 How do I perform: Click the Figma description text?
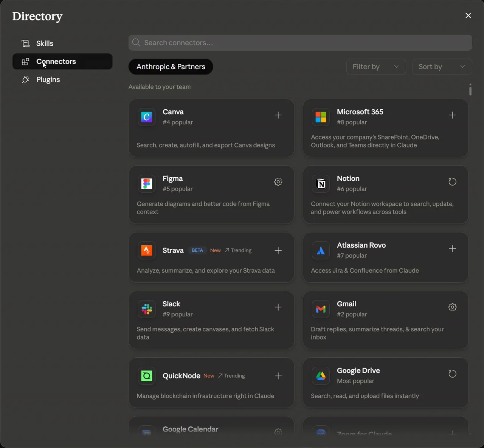click(x=203, y=208)
